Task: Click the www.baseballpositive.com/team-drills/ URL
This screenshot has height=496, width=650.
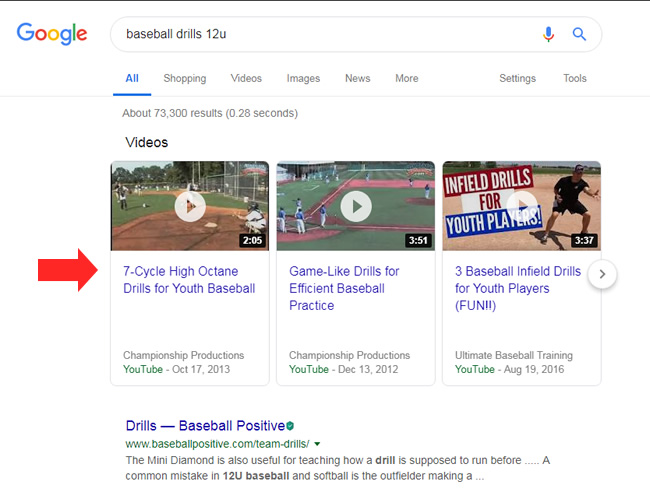Action: click(217, 444)
